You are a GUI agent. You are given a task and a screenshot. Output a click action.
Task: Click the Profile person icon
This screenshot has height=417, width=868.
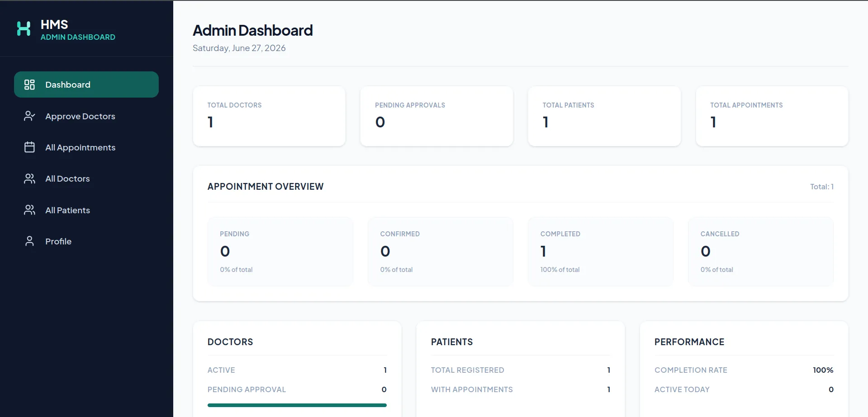(29, 241)
